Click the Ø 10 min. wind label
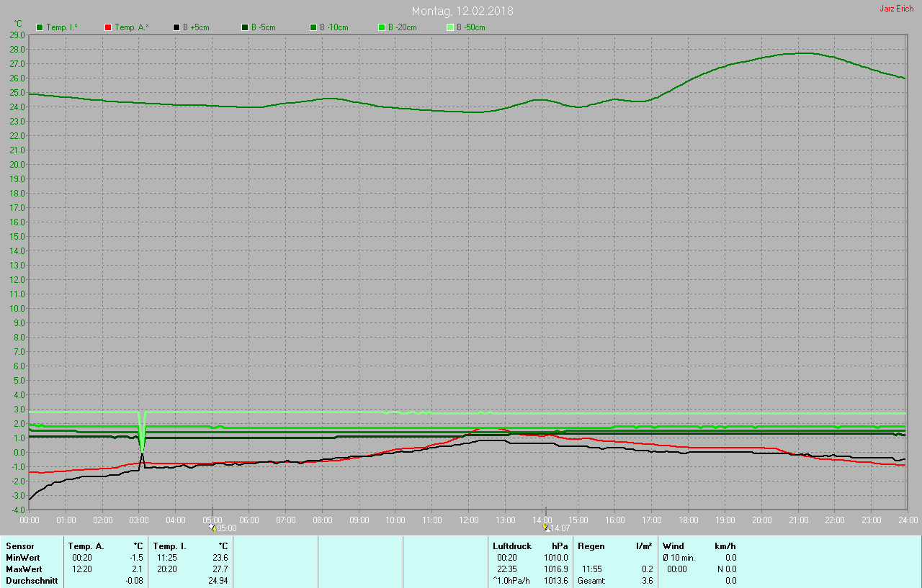 tap(679, 558)
